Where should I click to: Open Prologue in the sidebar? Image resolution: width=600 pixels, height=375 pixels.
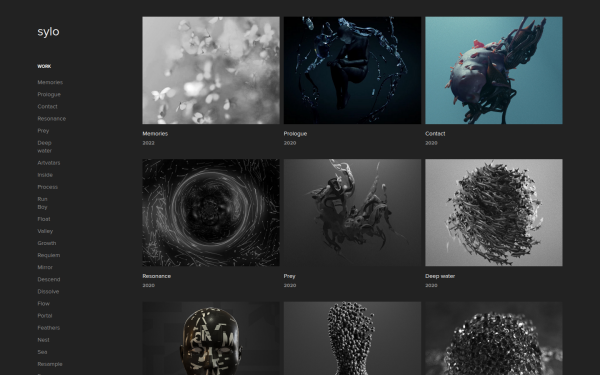[x=49, y=95]
